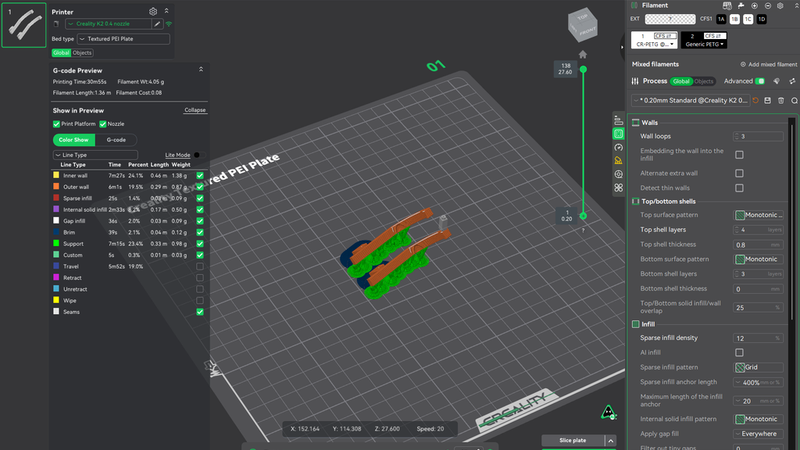Open printer settings gear icon
The width and height of the screenshot is (800, 450).
pos(153,11)
